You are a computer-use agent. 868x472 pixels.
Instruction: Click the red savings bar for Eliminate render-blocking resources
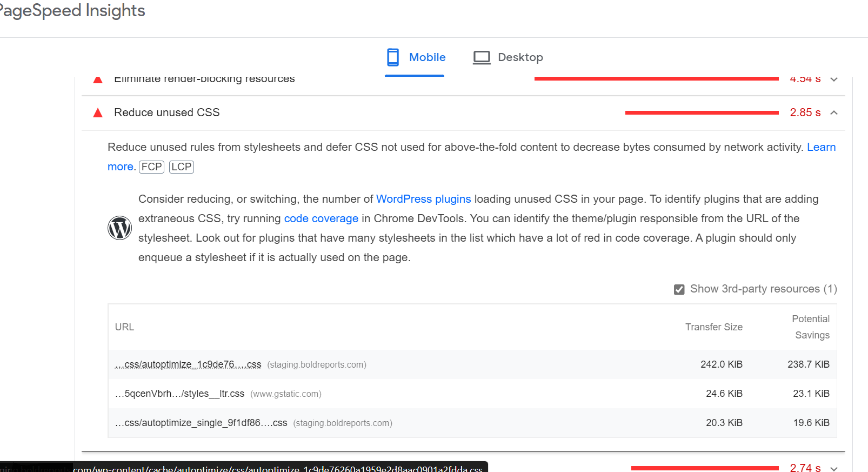click(x=657, y=79)
